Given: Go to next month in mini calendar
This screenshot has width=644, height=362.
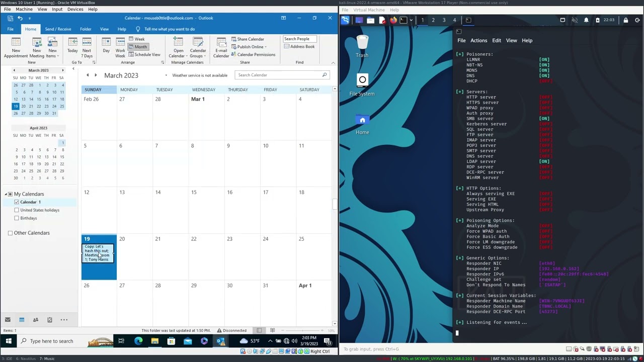Looking at the screenshot, I should coord(62,70).
